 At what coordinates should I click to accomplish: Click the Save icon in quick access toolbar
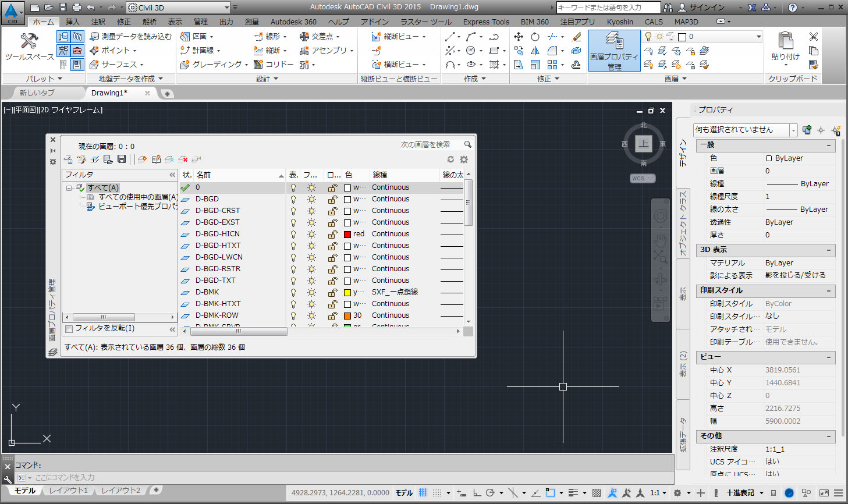pyautogui.click(x=63, y=8)
